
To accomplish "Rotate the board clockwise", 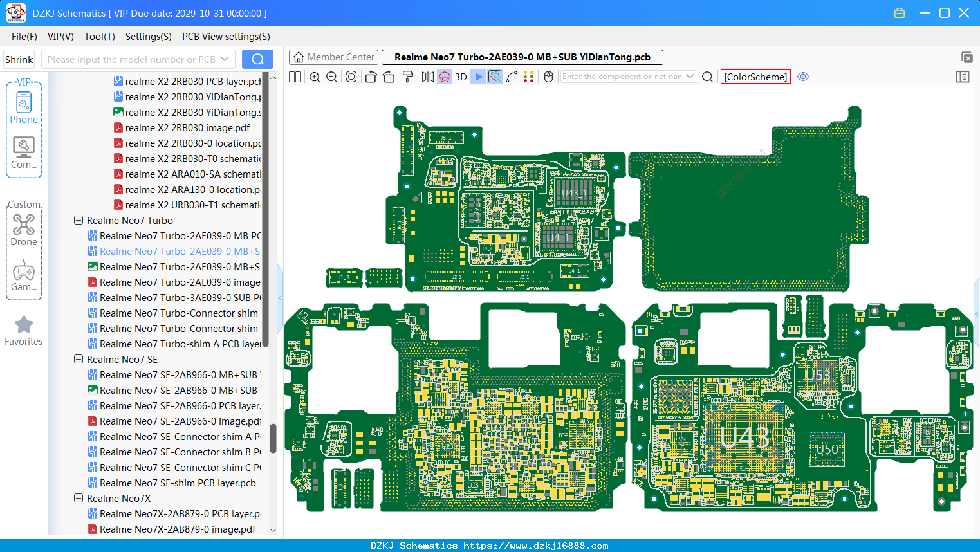I will point(389,77).
